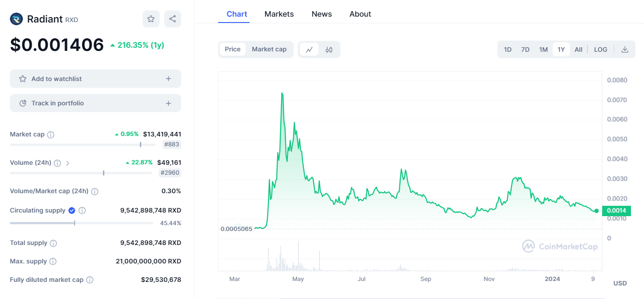Click the Total supply info icon

(53, 243)
